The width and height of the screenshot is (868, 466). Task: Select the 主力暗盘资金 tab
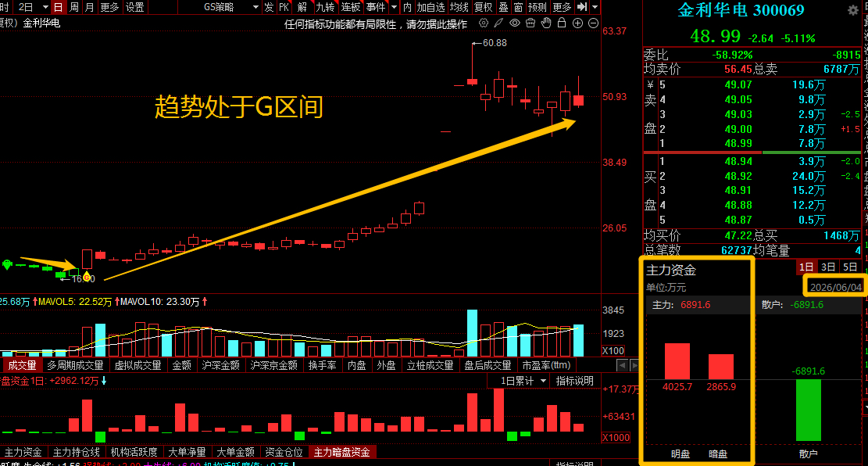[342, 452]
